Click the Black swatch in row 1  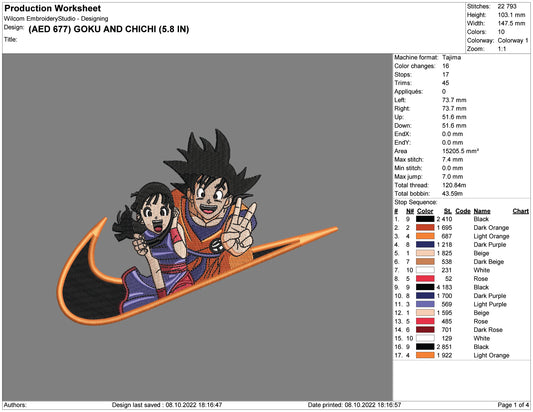point(425,219)
